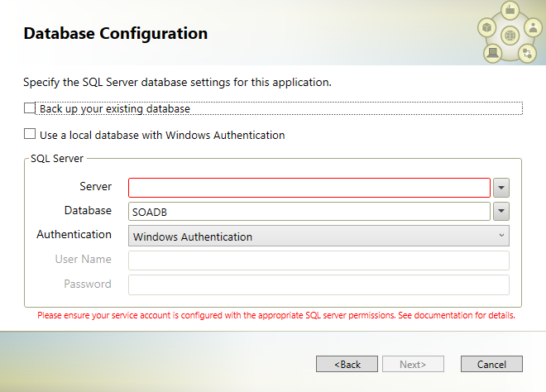Image resolution: width=546 pixels, height=392 pixels.
Task: Click the red SQL permissions warning text
Action: tap(276, 315)
